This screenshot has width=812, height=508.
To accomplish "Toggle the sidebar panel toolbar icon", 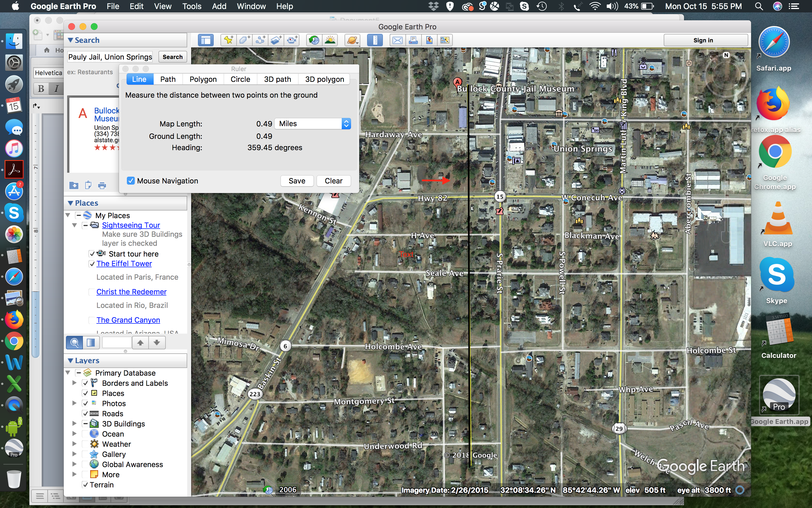I will (x=206, y=40).
